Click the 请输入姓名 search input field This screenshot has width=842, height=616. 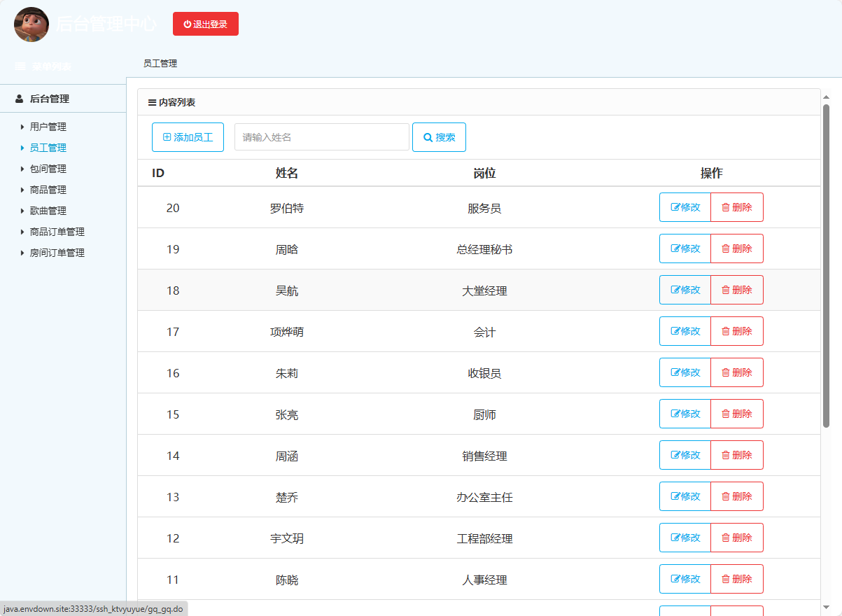pyautogui.click(x=321, y=136)
